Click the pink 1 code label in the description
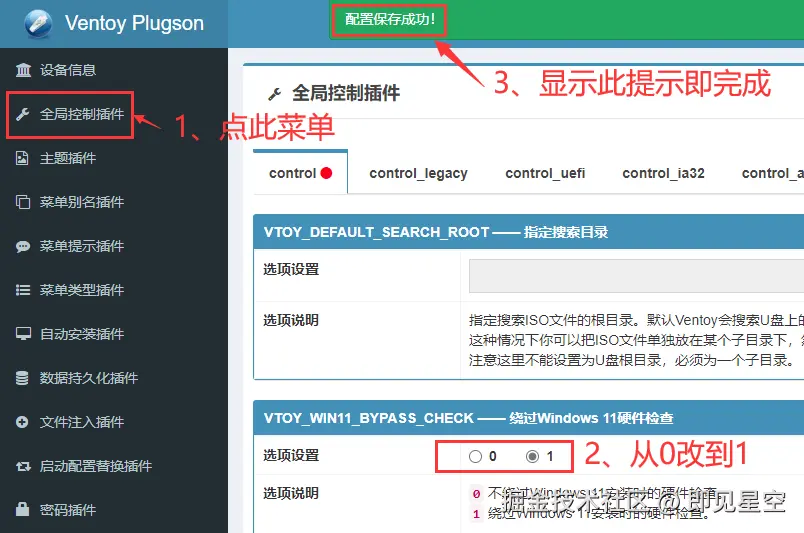 476,514
